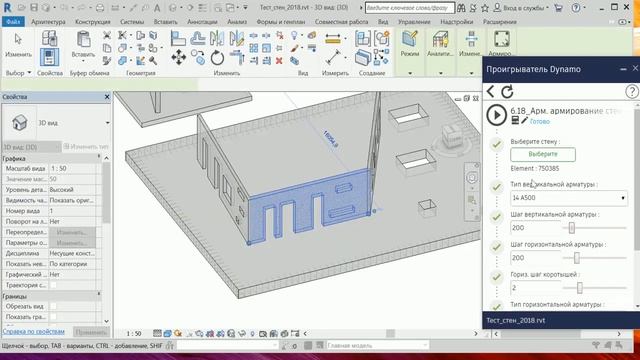The height and width of the screenshot is (360, 640).
Task: Open the Вставить paste dropdown arrow
Action: [83, 61]
